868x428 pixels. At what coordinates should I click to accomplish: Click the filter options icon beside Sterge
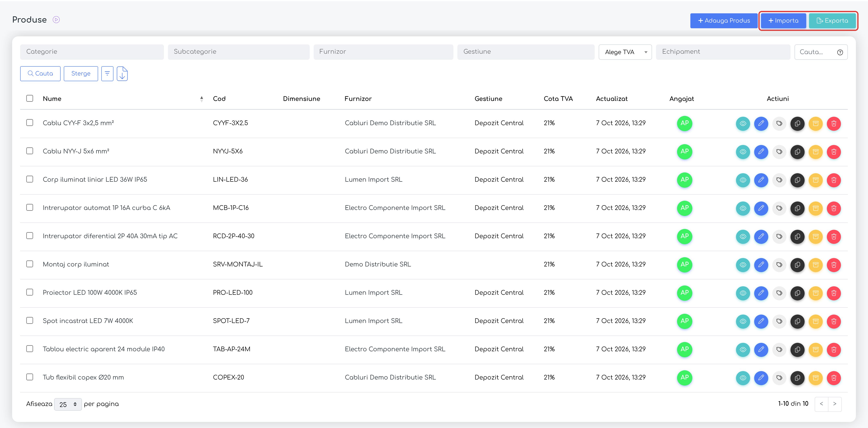point(107,73)
